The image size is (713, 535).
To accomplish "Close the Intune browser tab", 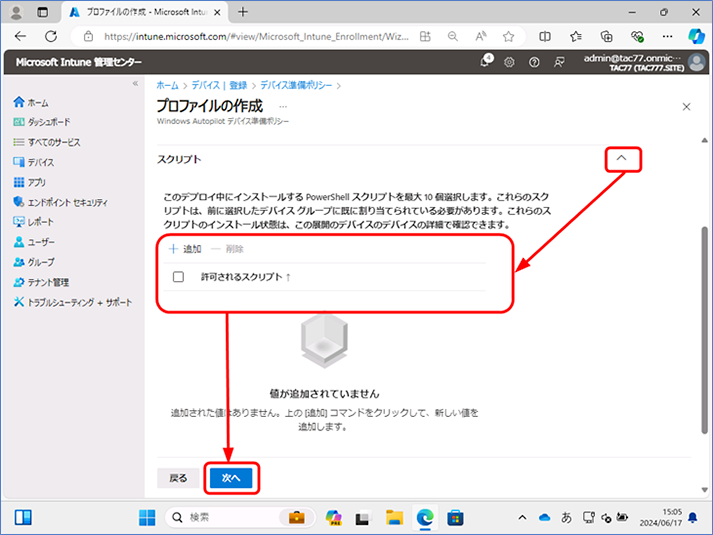I will 217,12.
